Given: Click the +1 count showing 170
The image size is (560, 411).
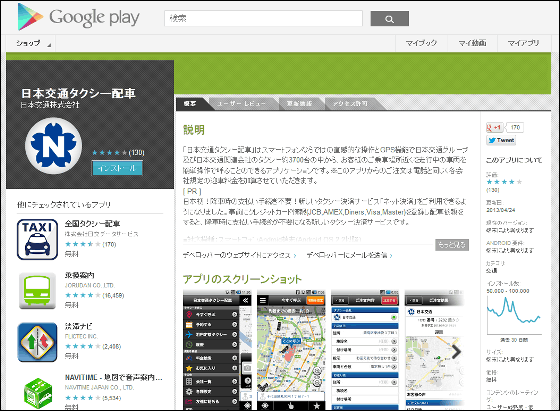Looking at the screenshot, I should click(515, 127).
